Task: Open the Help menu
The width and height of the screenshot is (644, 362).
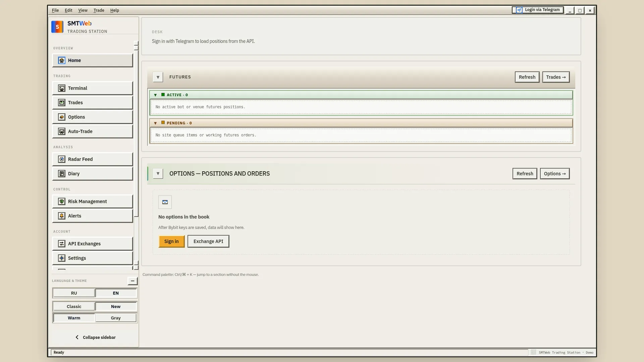Action: (x=115, y=10)
